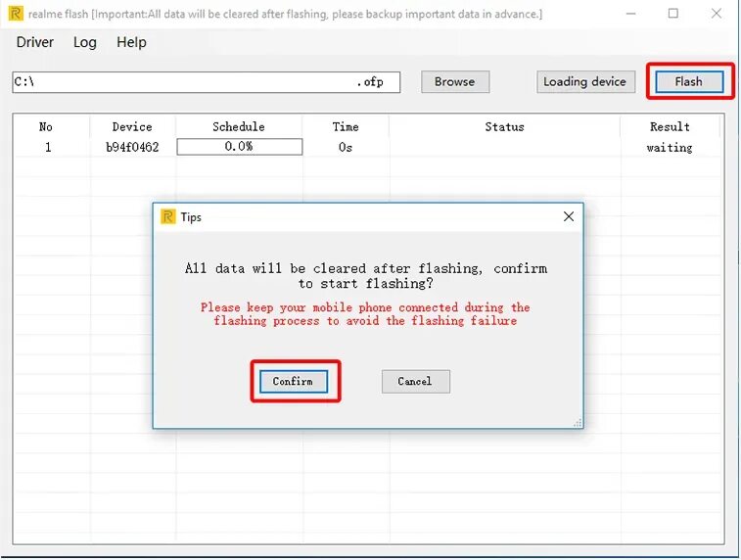Screen dimensions: 741x560
Task: Click the 'waiting' result cell
Action: tap(670, 148)
